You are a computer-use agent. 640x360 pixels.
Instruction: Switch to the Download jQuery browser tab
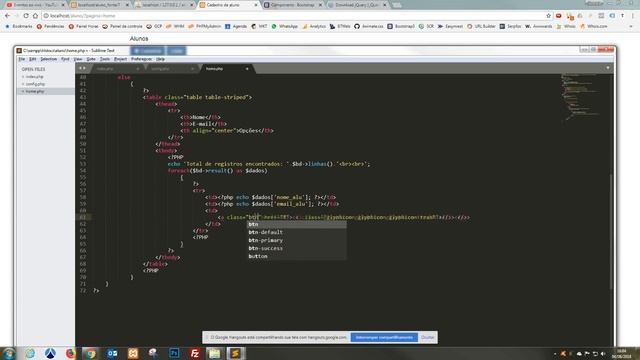pyautogui.click(x=357, y=5)
